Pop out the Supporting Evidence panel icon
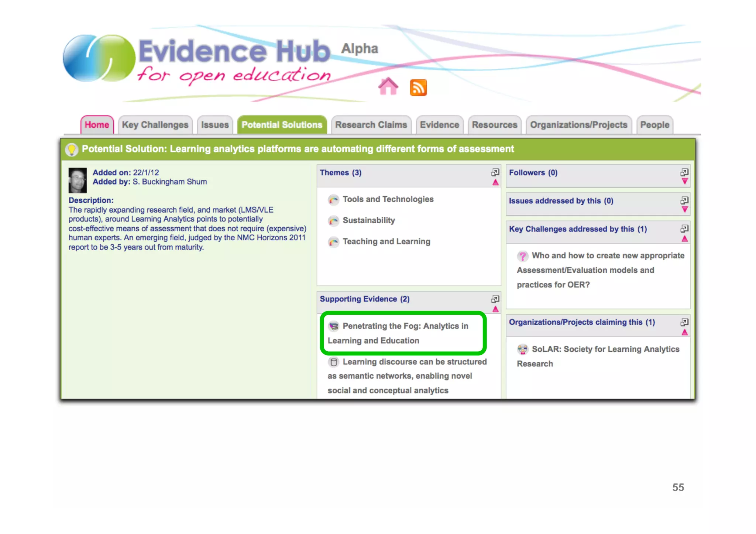This screenshot has width=756, height=534. (x=495, y=299)
